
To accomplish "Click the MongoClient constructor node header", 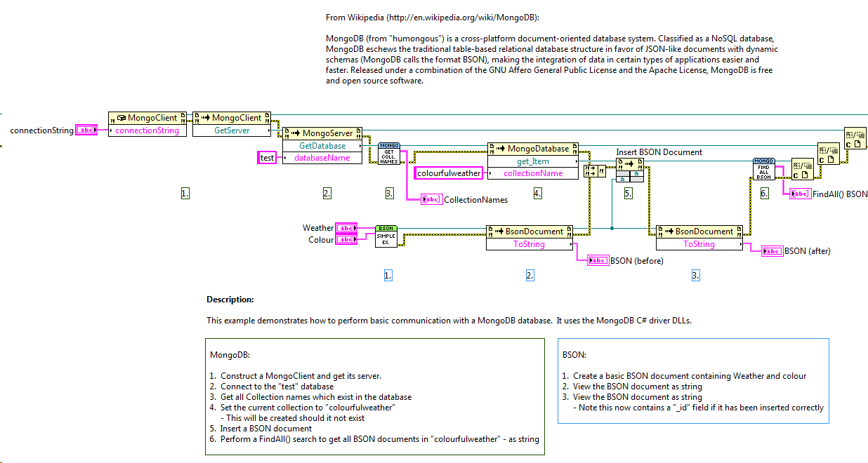I will click(x=147, y=118).
